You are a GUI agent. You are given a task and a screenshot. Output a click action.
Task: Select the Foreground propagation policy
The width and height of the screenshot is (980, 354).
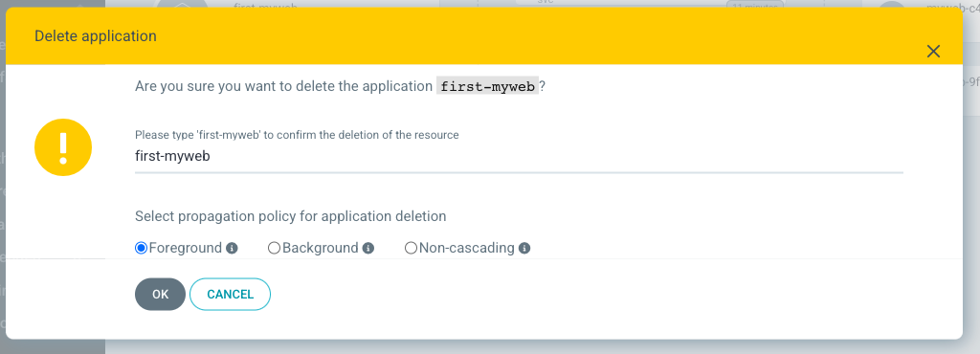pyautogui.click(x=142, y=248)
